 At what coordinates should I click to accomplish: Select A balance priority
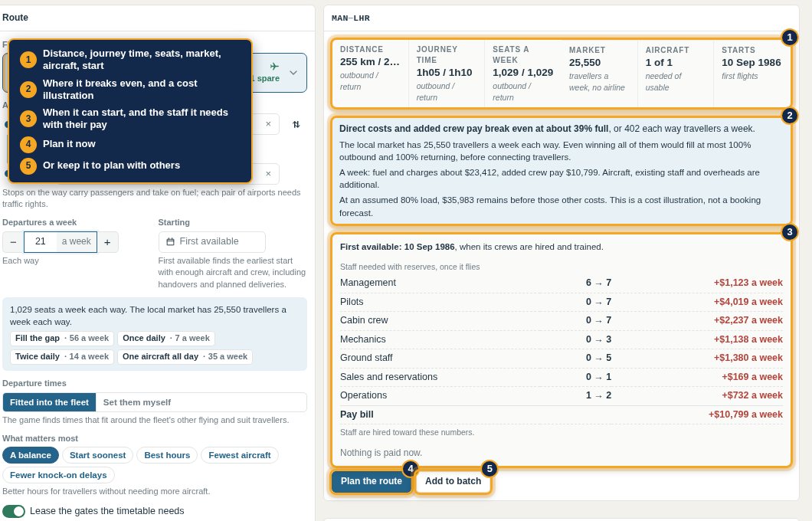pyautogui.click(x=31, y=455)
